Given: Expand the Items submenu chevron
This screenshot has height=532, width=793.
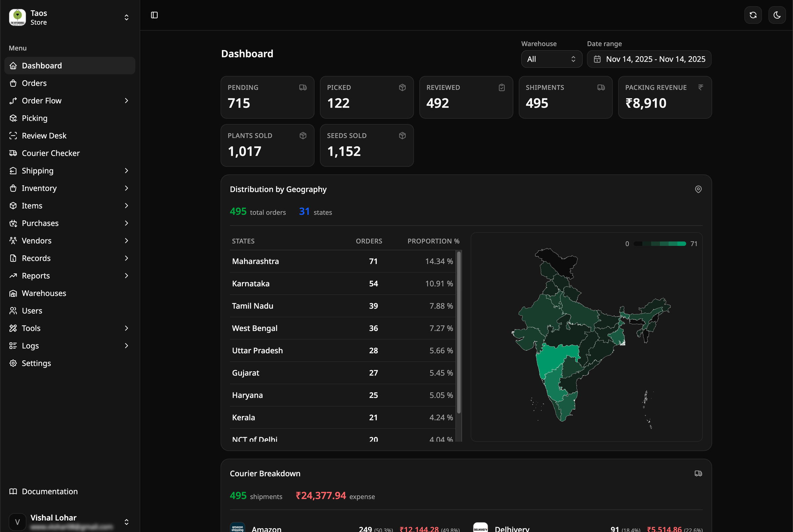Looking at the screenshot, I should tap(126, 206).
